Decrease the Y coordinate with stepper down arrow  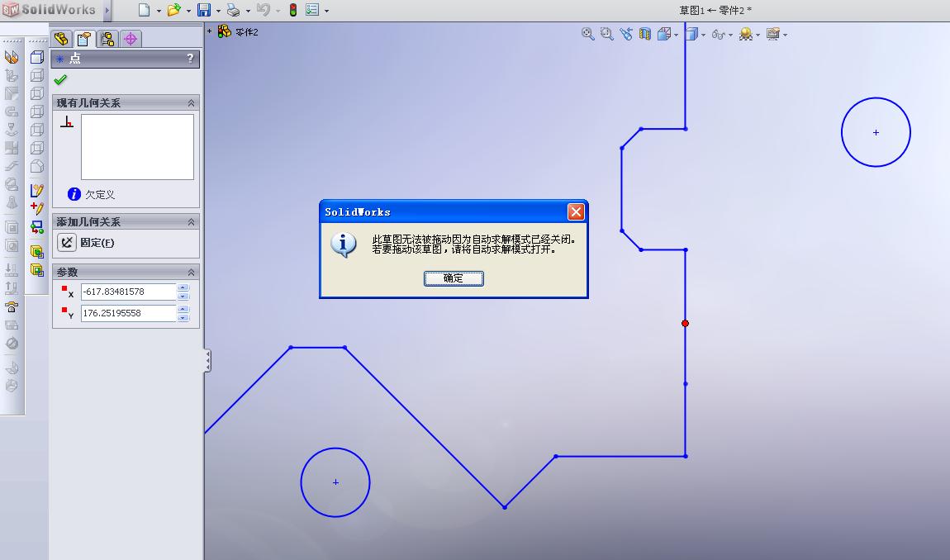[183, 317]
